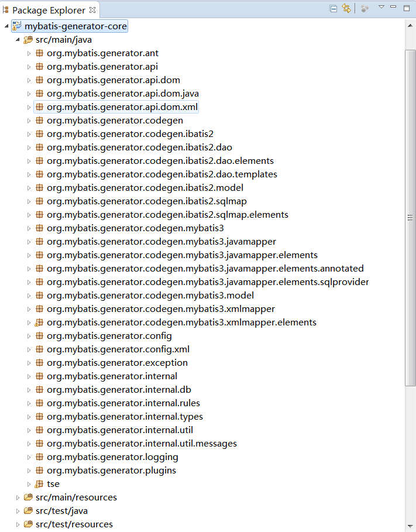Toggle Link with Editor icon
The height and width of the screenshot is (532, 416).
pyautogui.click(x=346, y=8)
